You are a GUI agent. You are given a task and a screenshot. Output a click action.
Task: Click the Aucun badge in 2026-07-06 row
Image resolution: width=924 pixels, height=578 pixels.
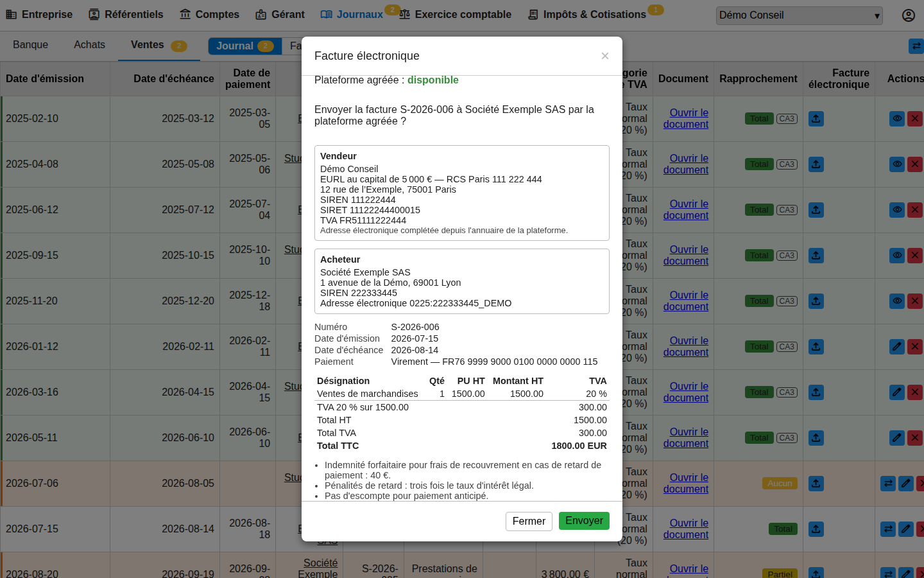780,484
